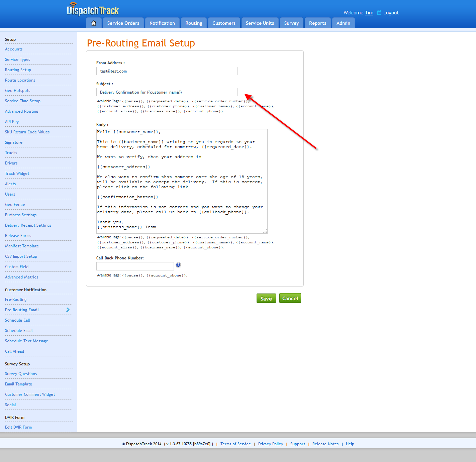
Task: Expand the Pre-Routing Email sidebar arrow
Action: point(68,310)
